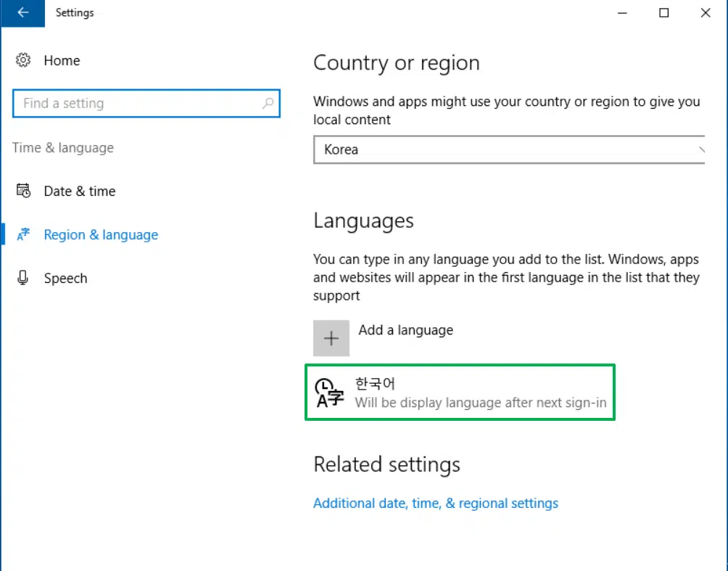Screen dimensions: 728x571
Task: Return to Settings Home
Action: (x=62, y=60)
